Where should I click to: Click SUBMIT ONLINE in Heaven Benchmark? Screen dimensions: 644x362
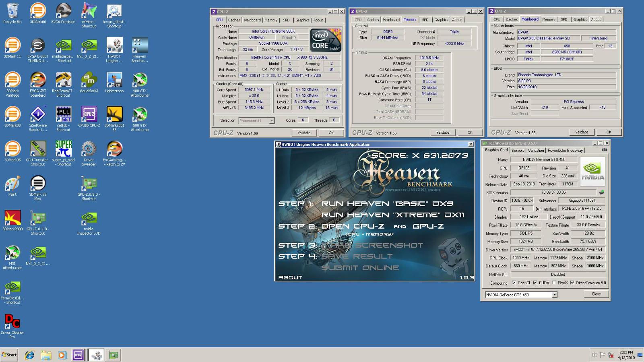[x=360, y=267]
